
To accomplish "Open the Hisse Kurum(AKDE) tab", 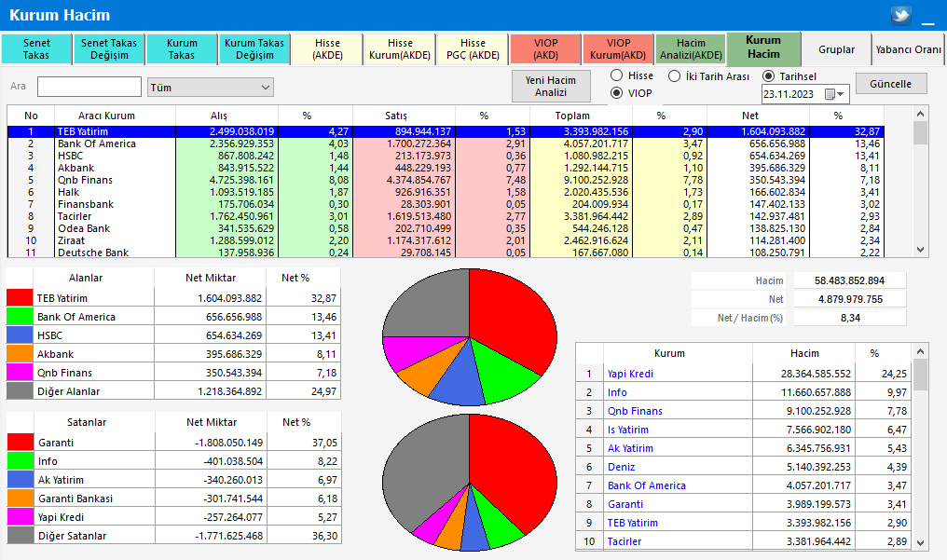I will [400, 48].
